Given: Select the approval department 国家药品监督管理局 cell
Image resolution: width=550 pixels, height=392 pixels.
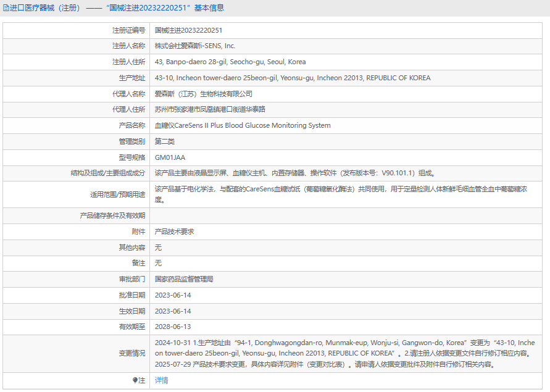Looking at the screenshot, I should pyautogui.click(x=184, y=279).
